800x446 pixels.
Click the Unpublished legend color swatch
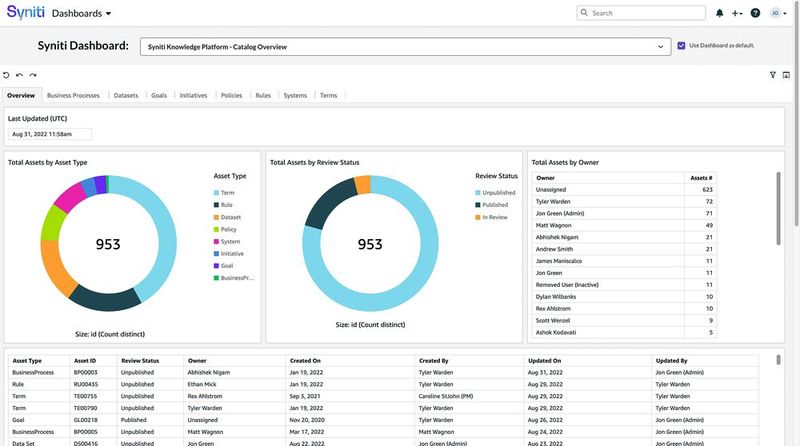click(x=477, y=192)
